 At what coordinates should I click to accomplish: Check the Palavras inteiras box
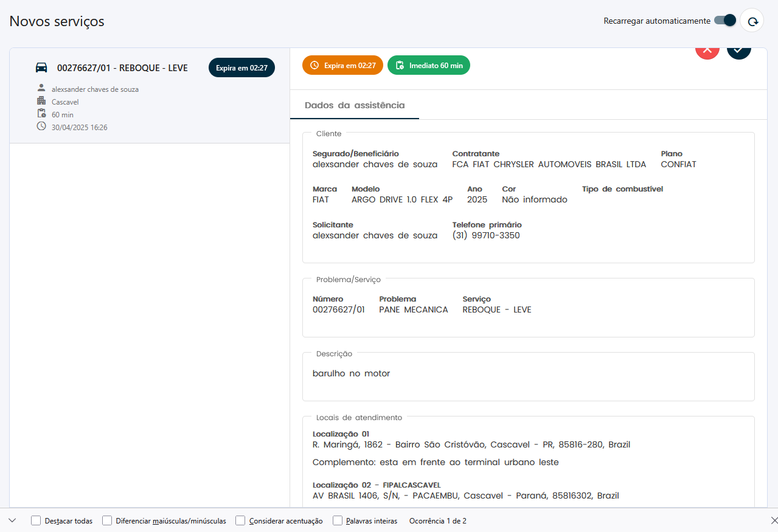tap(337, 520)
